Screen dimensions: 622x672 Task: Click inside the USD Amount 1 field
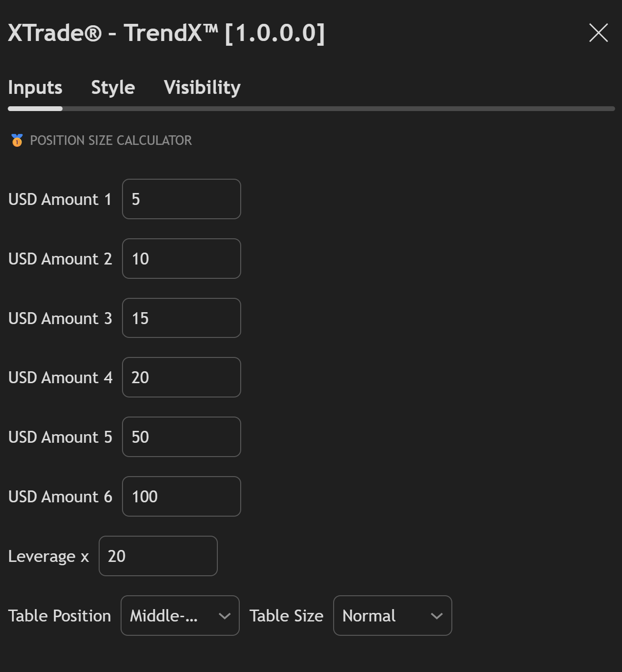click(x=181, y=199)
